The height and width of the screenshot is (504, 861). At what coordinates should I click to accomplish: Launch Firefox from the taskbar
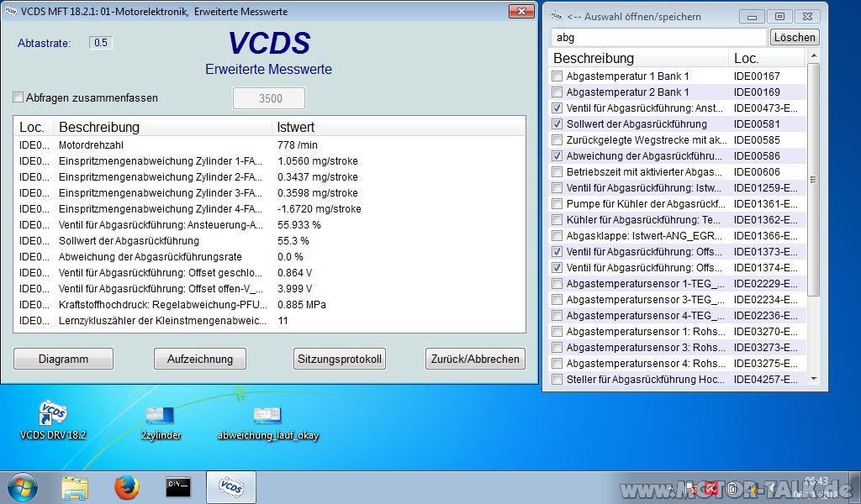pyautogui.click(x=126, y=487)
